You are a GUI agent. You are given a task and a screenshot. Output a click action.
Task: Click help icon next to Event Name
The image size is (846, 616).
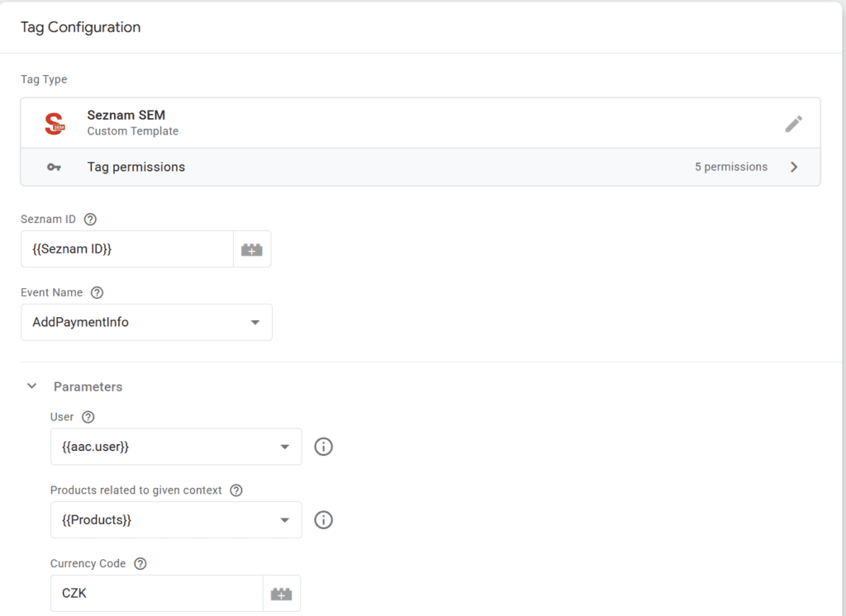97,293
